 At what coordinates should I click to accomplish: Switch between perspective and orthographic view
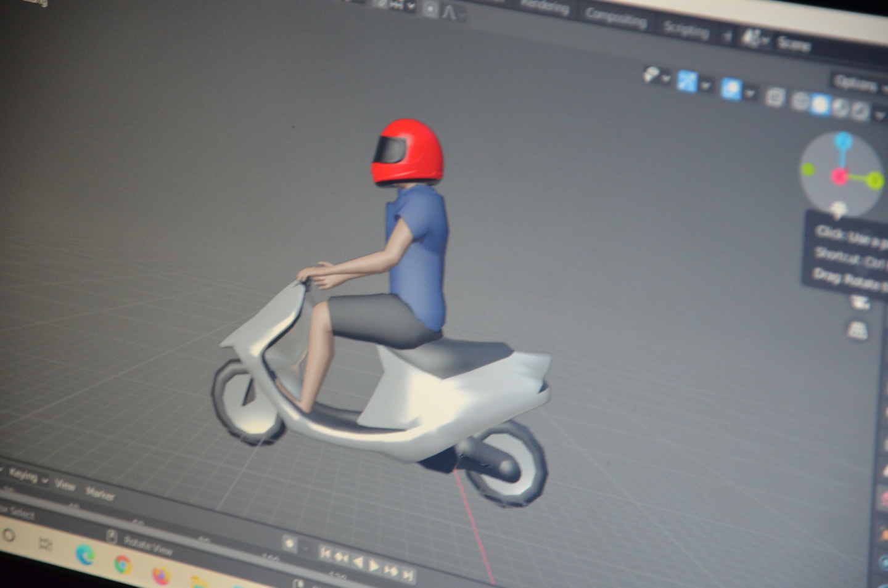857,330
